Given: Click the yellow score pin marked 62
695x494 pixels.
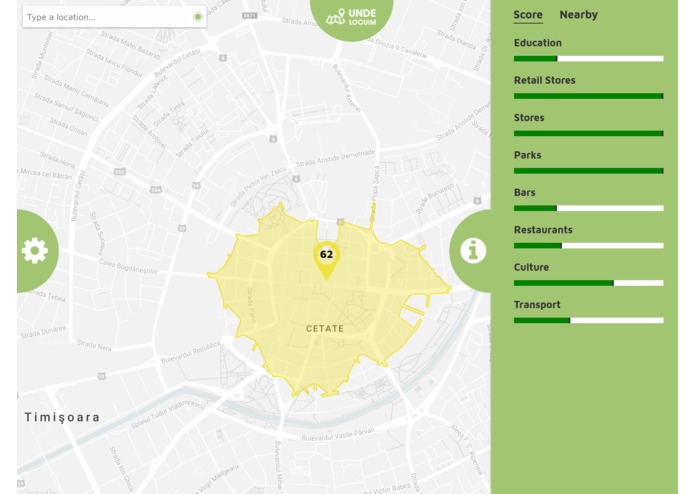Looking at the screenshot, I should pyautogui.click(x=326, y=260).
